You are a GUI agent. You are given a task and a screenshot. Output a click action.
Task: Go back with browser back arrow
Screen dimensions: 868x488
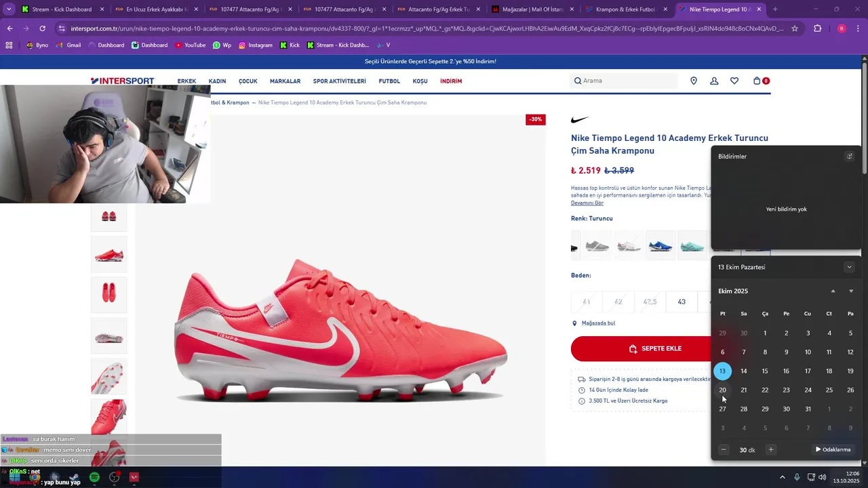tap(9, 28)
